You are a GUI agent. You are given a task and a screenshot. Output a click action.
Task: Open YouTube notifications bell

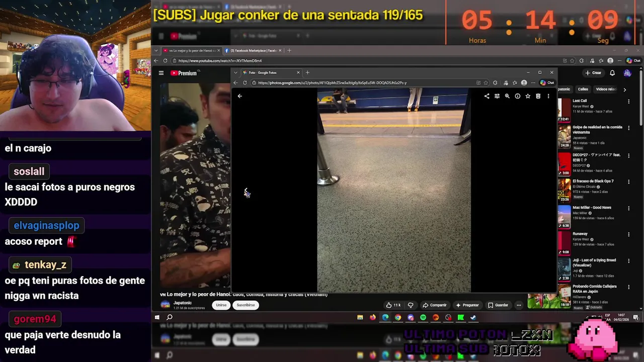(612, 73)
